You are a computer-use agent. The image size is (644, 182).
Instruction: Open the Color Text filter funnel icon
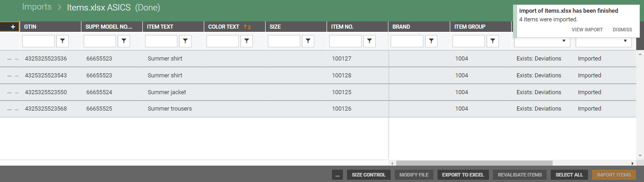(247, 41)
